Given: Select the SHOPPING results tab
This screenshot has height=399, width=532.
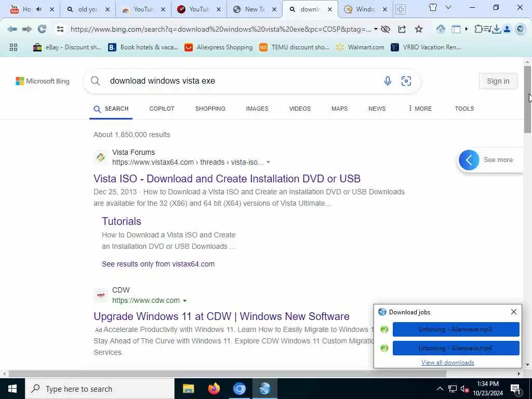Looking at the screenshot, I should point(210,109).
